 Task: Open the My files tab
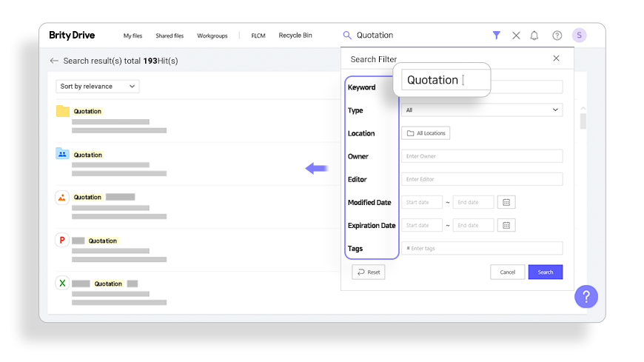point(133,36)
